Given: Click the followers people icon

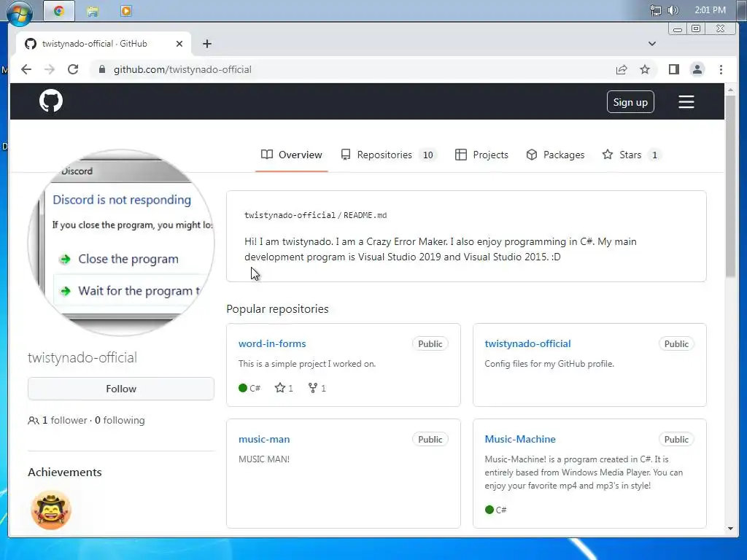Looking at the screenshot, I should point(34,421).
